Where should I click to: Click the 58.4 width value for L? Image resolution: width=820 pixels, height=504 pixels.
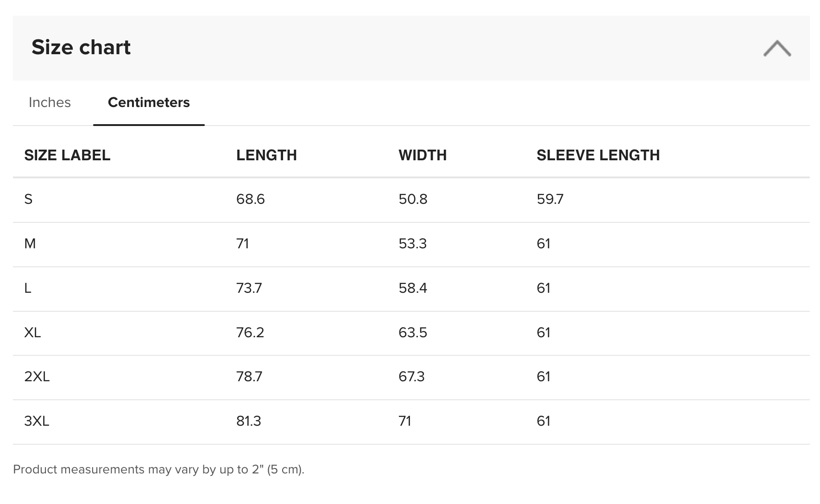pos(413,288)
